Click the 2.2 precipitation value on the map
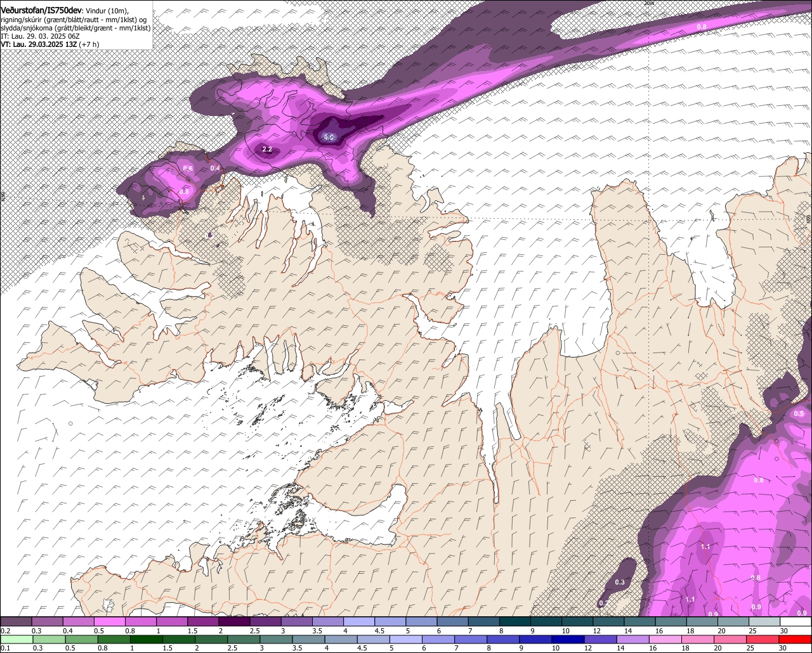This screenshot has height=653, width=812. [267, 150]
